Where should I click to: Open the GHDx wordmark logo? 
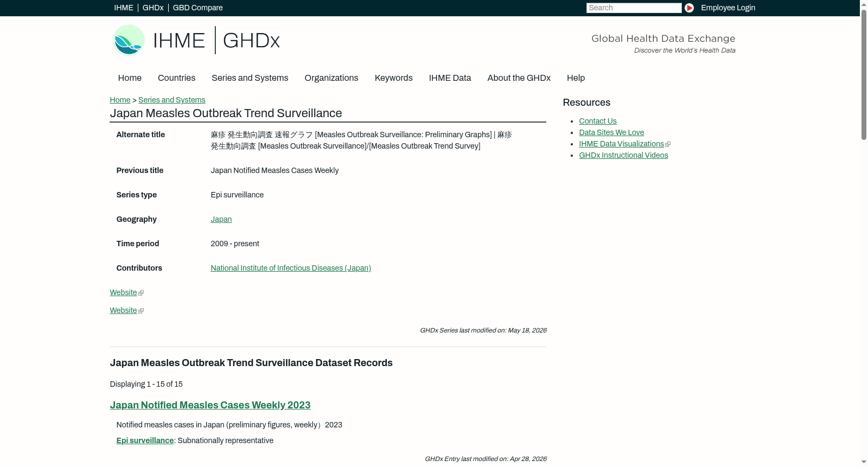251,41
